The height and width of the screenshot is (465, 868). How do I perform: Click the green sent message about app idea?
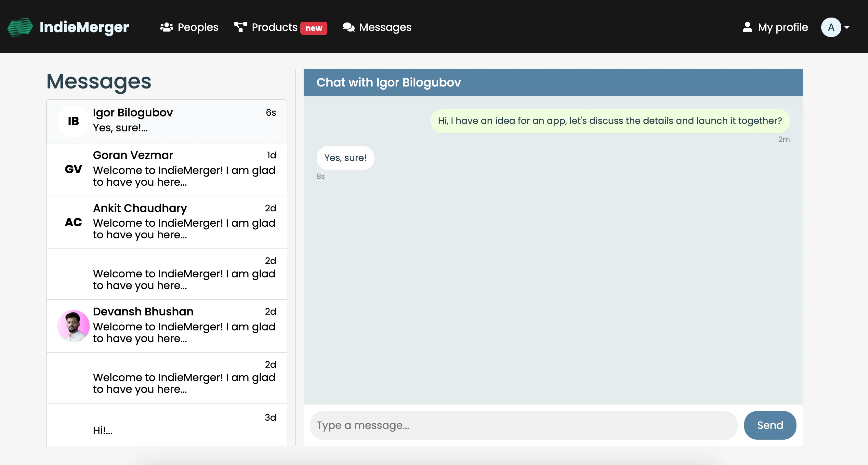(x=610, y=121)
